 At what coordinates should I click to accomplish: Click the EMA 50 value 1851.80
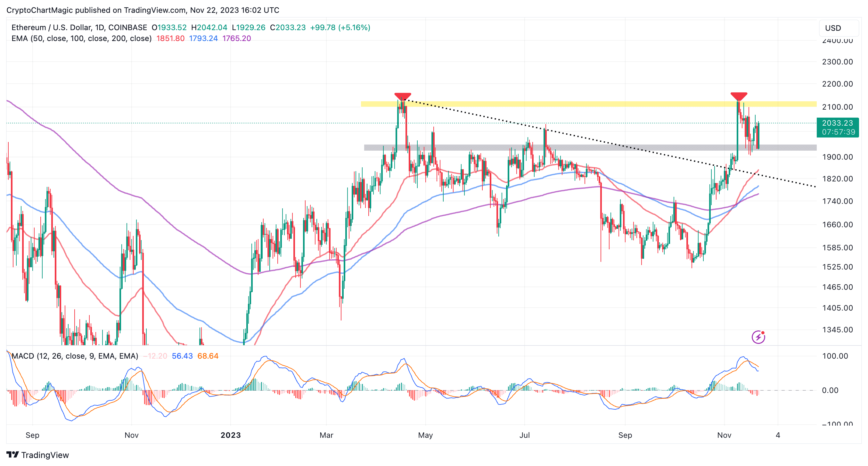pos(170,38)
